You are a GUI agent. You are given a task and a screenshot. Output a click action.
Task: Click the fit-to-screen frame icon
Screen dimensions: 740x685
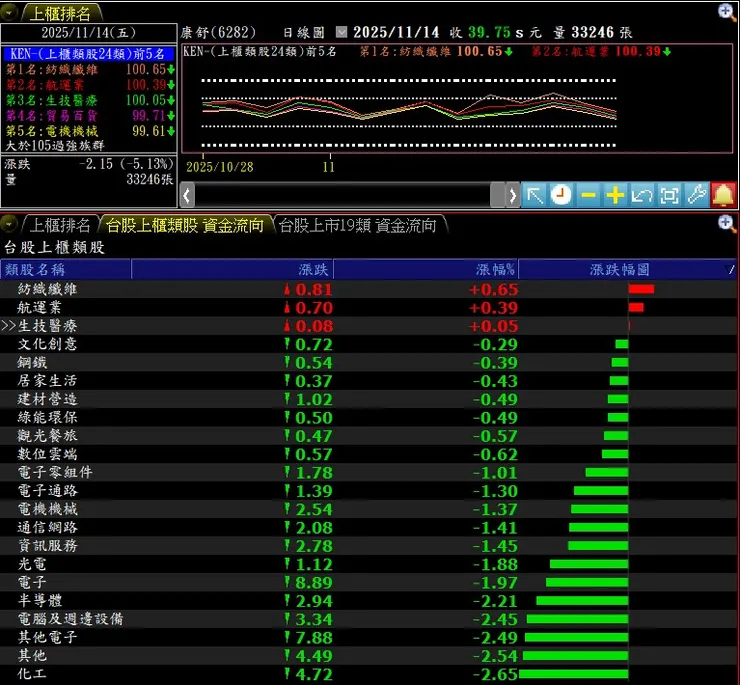point(669,195)
